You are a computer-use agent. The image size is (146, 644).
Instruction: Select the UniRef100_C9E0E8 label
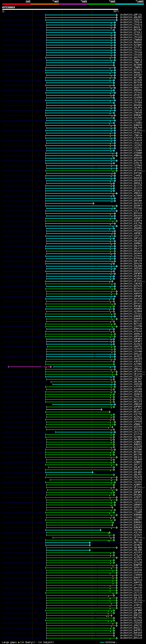[131, 284]
